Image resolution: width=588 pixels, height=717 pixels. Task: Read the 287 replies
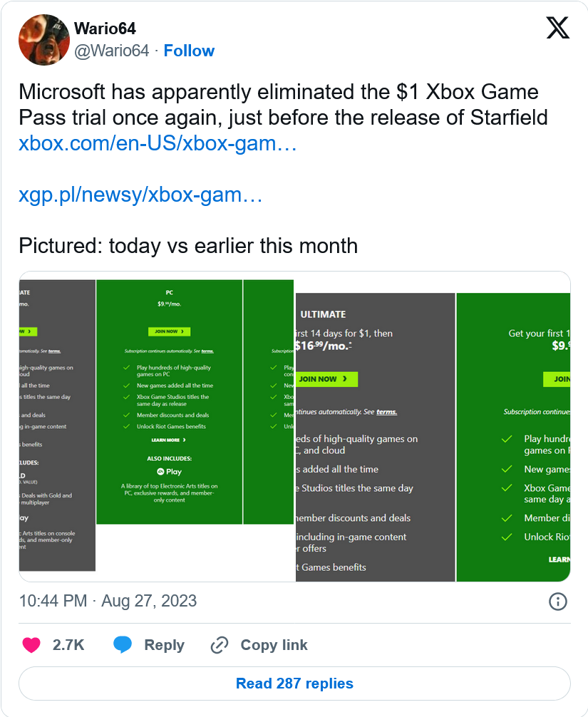point(294,684)
